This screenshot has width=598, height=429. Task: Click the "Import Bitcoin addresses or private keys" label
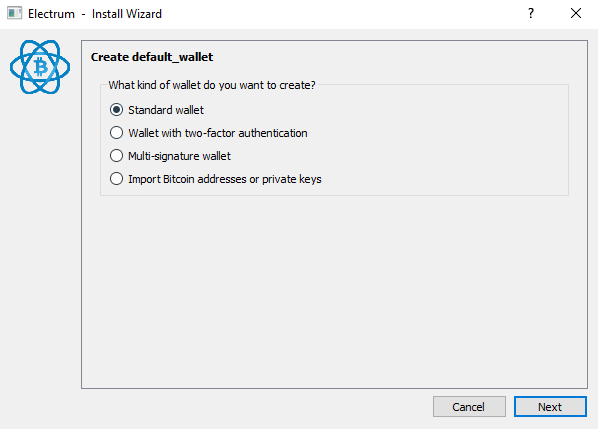pyautogui.click(x=225, y=179)
